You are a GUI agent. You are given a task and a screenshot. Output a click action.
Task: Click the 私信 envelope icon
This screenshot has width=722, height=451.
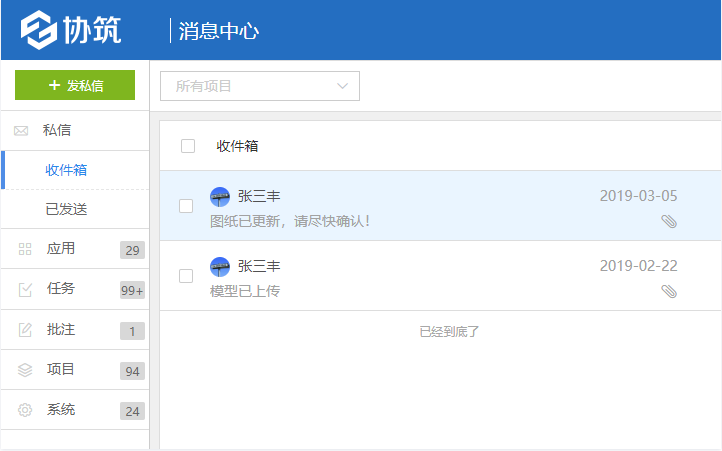[21, 131]
